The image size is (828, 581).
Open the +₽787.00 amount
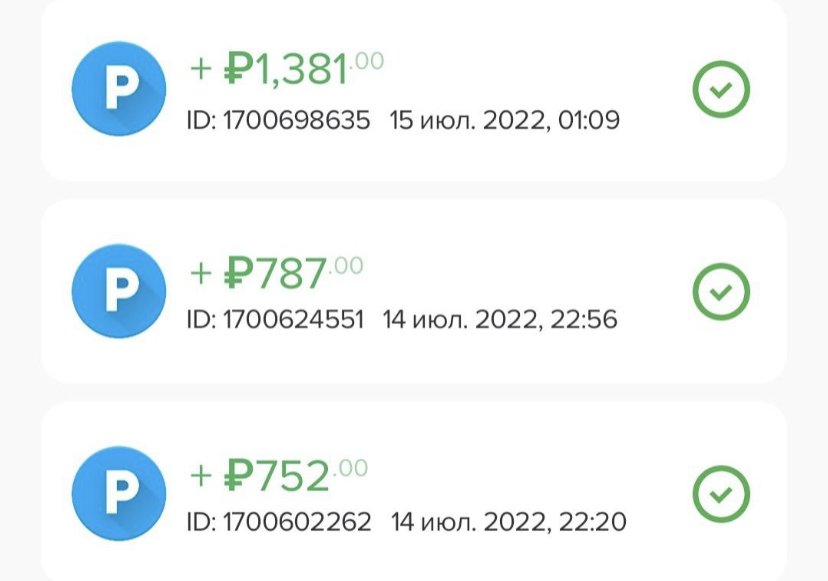coord(276,272)
